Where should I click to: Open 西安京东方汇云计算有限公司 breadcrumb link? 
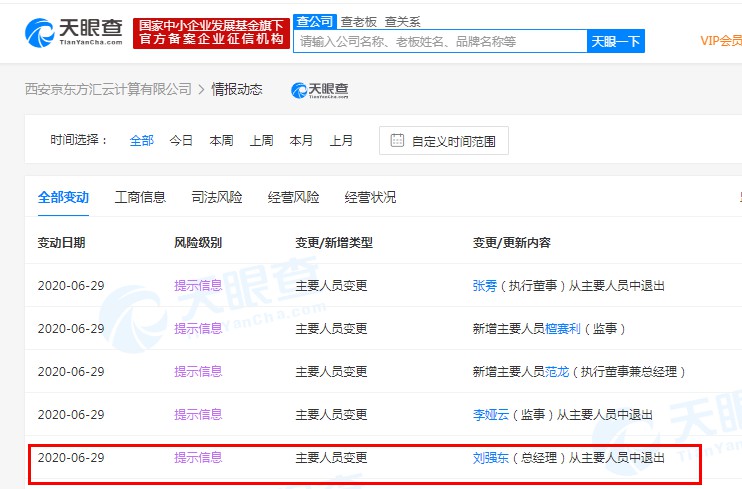(108, 89)
